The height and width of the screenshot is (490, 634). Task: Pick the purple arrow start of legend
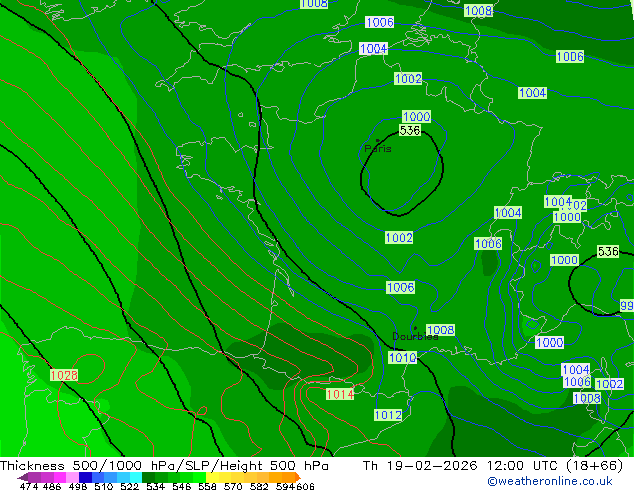[x=22, y=477]
